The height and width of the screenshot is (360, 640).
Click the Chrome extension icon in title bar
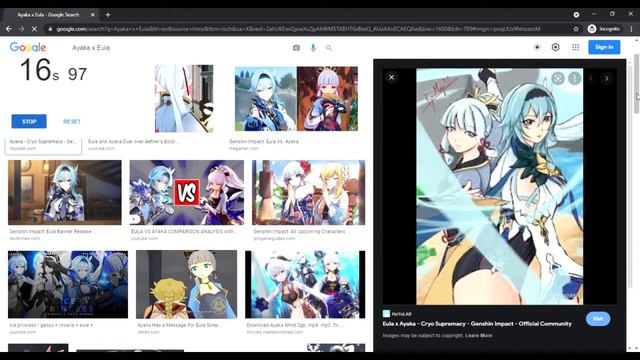576,15
